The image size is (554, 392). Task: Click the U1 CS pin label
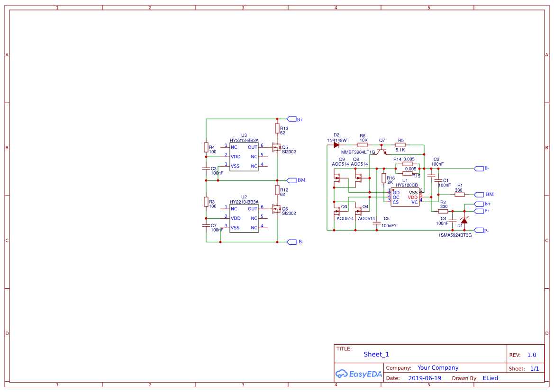[x=396, y=202]
